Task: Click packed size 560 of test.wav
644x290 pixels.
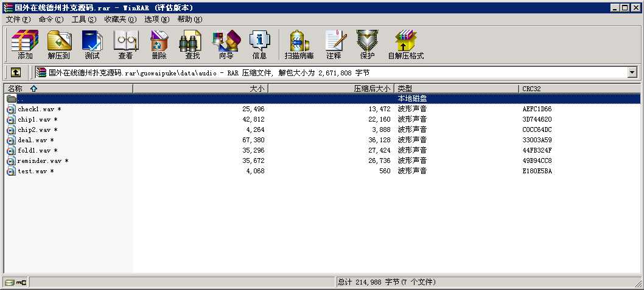Action: coord(385,171)
